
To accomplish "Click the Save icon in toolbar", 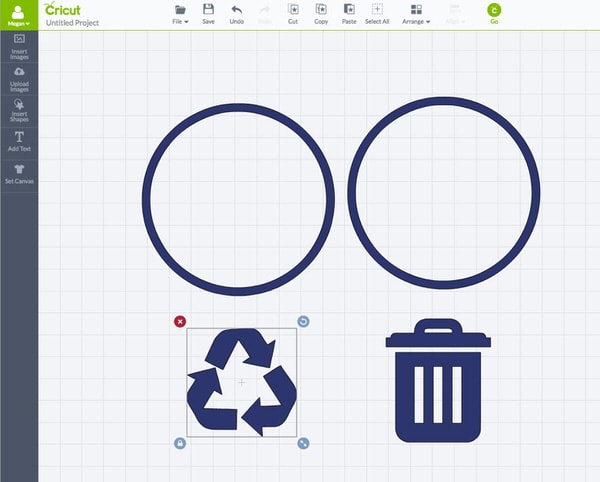I will (x=208, y=13).
